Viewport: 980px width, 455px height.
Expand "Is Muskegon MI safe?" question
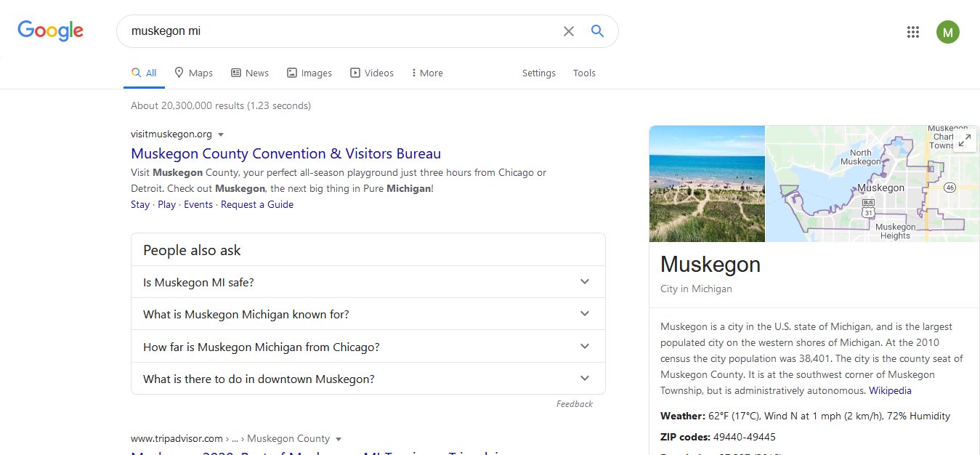tap(368, 282)
